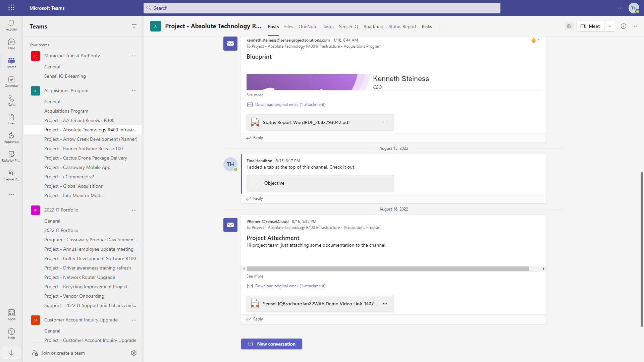Expand Project Attachment email with See more
Viewport: 644px width, 362px height.
[255, 276]
